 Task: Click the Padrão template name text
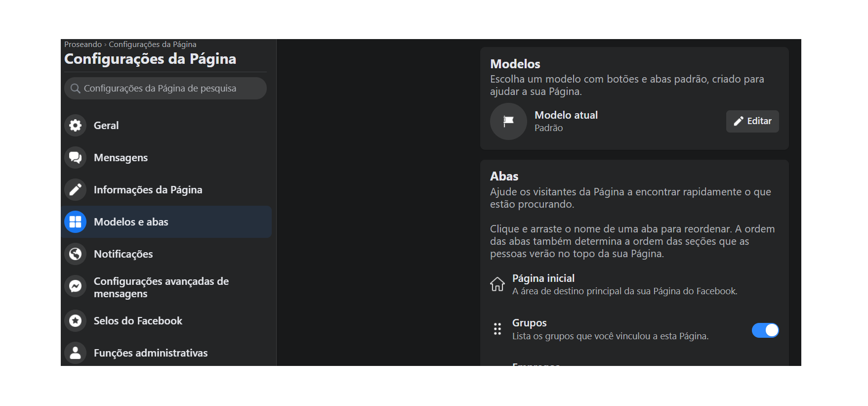click(549, 128)
